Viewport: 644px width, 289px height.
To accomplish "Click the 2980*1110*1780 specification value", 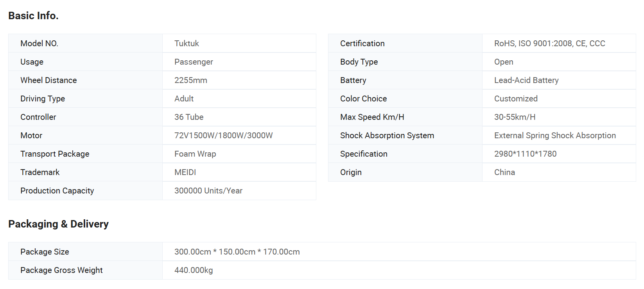I will coord(525,154).
